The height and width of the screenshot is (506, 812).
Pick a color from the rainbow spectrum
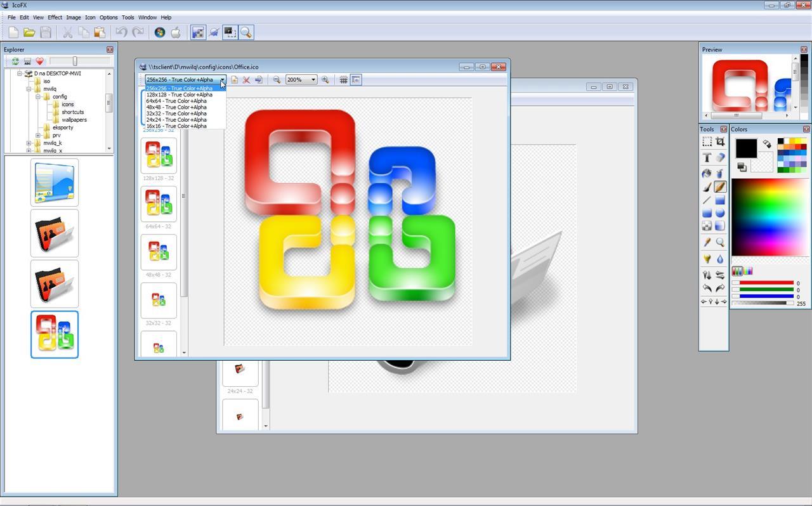tap(770, 217)
